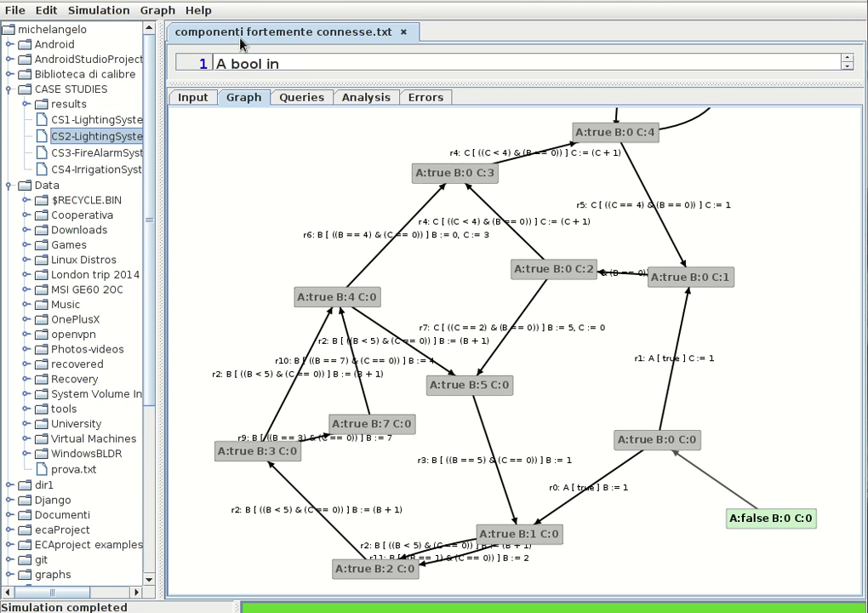Click the Linux Distros folder icon

pyautogui.click(x=42, y=261)
